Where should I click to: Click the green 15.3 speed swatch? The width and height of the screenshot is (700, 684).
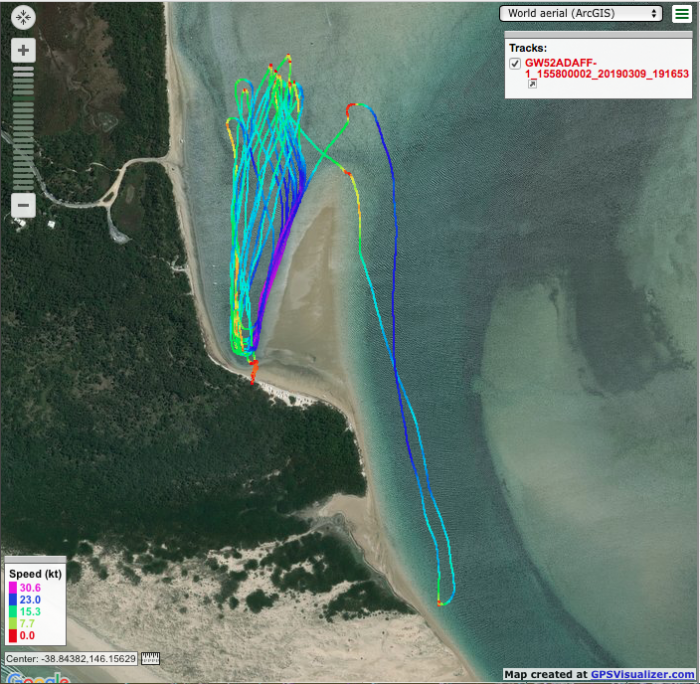click(x=11, y=611)
